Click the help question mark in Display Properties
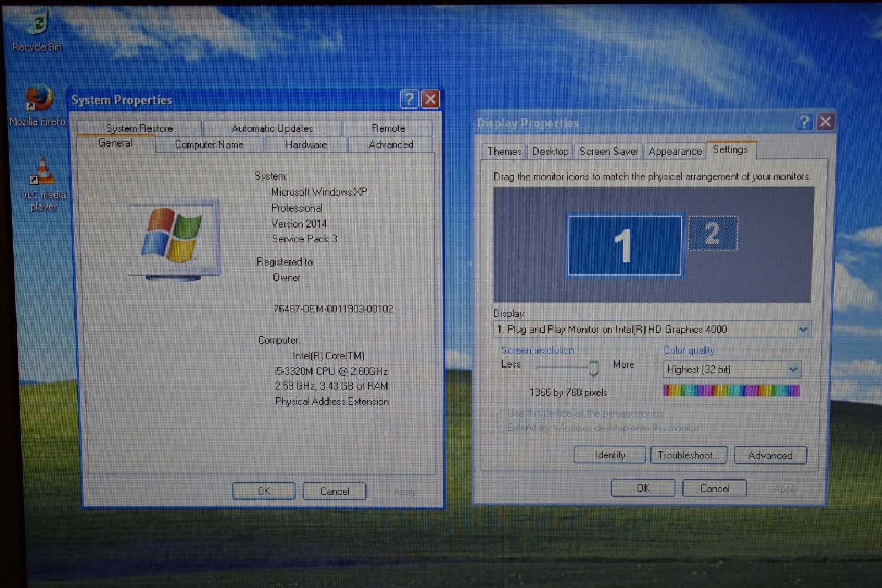 pos(804,121)
